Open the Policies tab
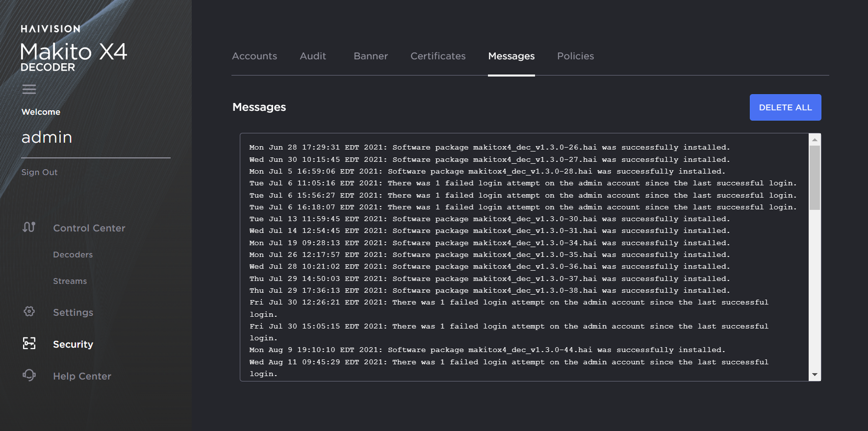This screenshot has height=431, width=868. 575,56
